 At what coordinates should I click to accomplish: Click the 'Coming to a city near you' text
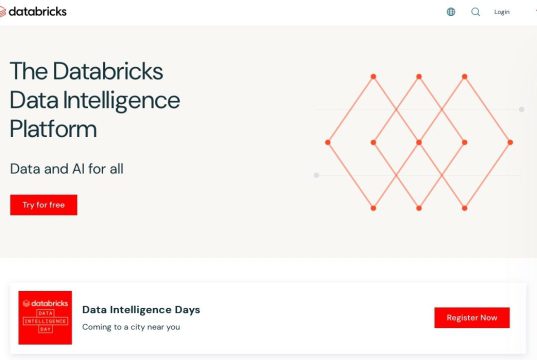click(131, 327)
